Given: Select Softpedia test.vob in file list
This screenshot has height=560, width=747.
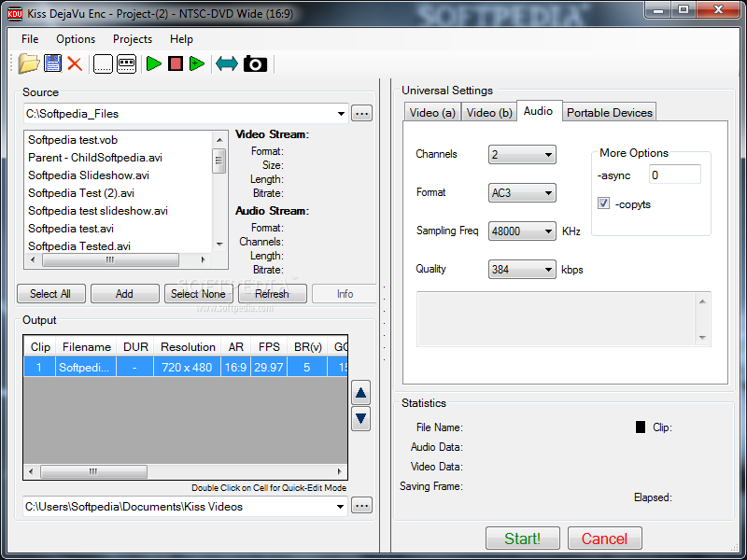Looking at the screenshot, I should [x=73, y=139].
